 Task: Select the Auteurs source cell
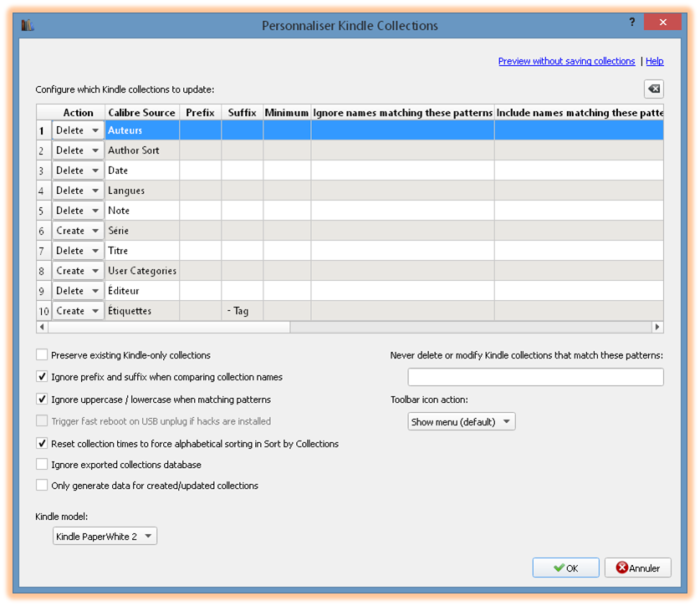142,130
